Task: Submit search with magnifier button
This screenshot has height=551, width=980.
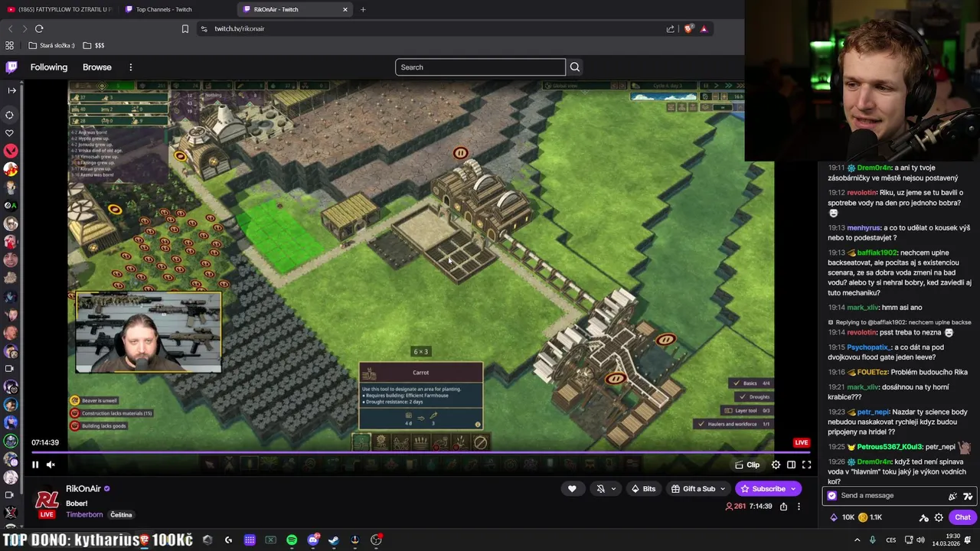Action: point(575,67)
